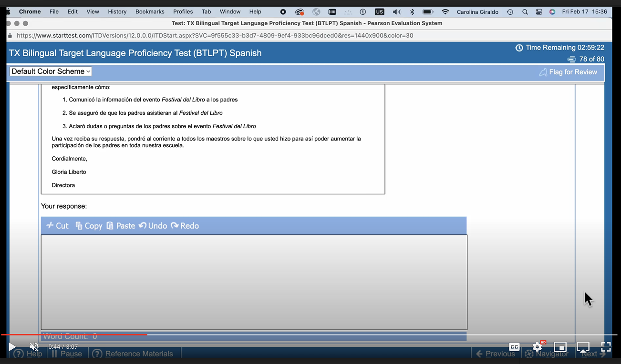Click list item 'Aclaró dudas o preguntas'
Viewport: 621px width, 364px height.
pos(162,126)
